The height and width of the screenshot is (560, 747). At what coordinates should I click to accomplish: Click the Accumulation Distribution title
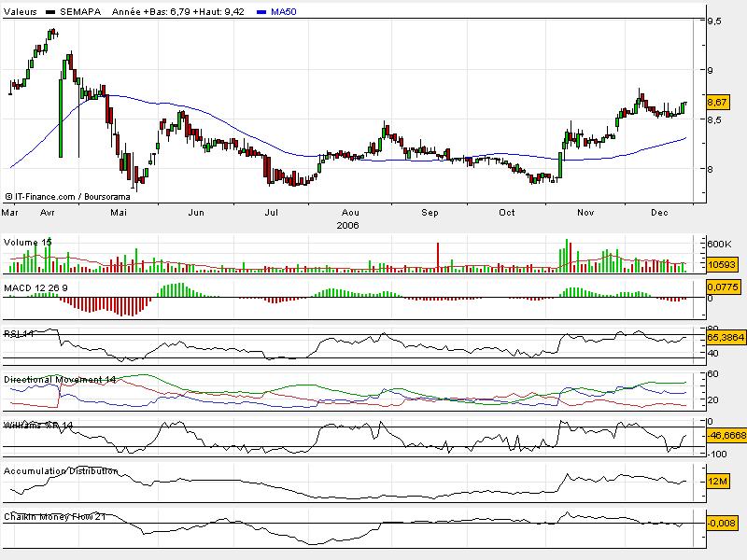coord(61,471)
